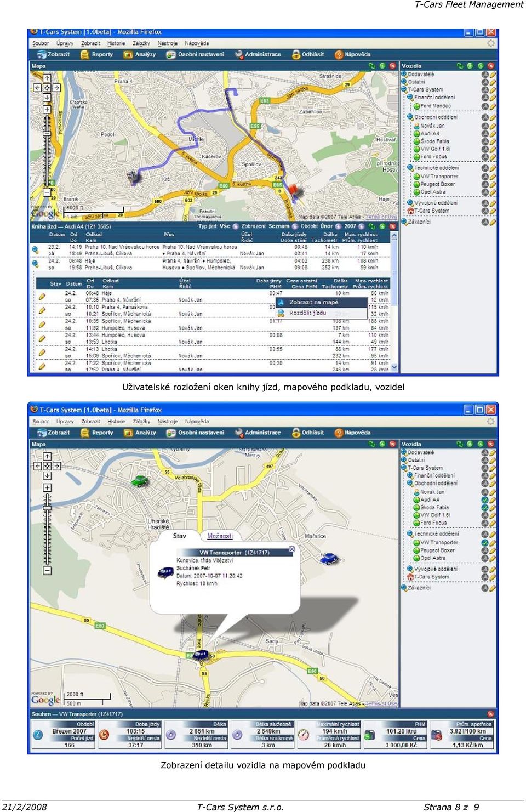Click magnifier icon on 23.2. trip row
526x812 pixels.
point(35,249)
